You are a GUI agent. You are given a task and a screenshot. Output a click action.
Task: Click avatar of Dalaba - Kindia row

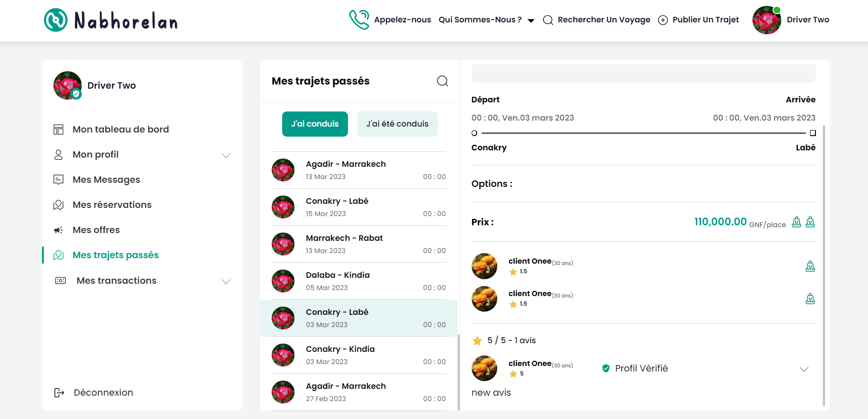(283, 281)
